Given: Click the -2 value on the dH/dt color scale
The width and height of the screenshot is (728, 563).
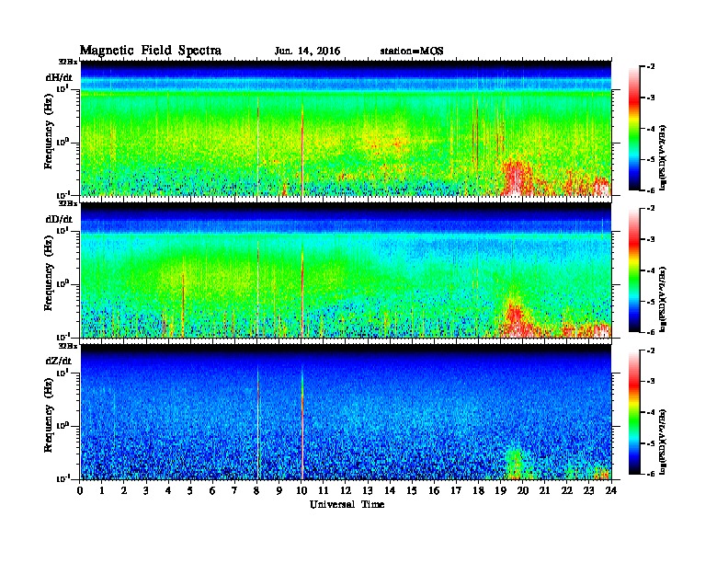Looking at the screenshot, I should coord(651,67).
